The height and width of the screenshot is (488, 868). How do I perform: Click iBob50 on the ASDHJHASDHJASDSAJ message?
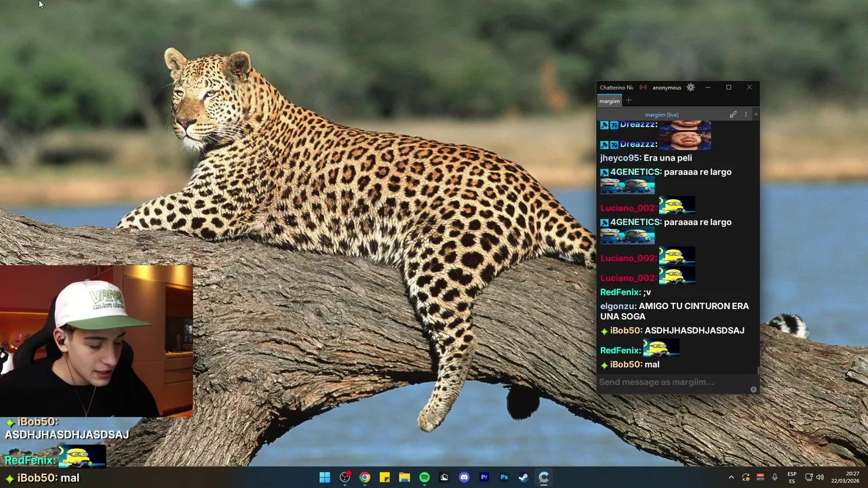(626, 331)
